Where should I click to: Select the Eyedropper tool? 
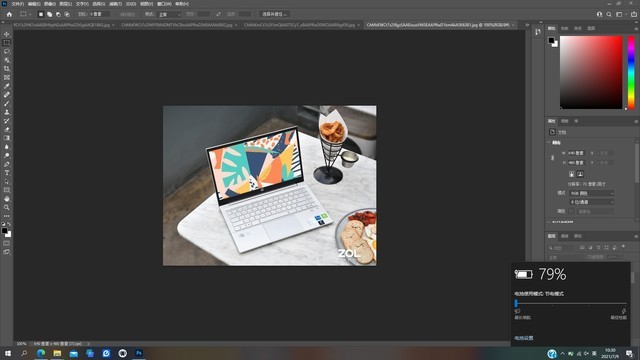point(7,86)
